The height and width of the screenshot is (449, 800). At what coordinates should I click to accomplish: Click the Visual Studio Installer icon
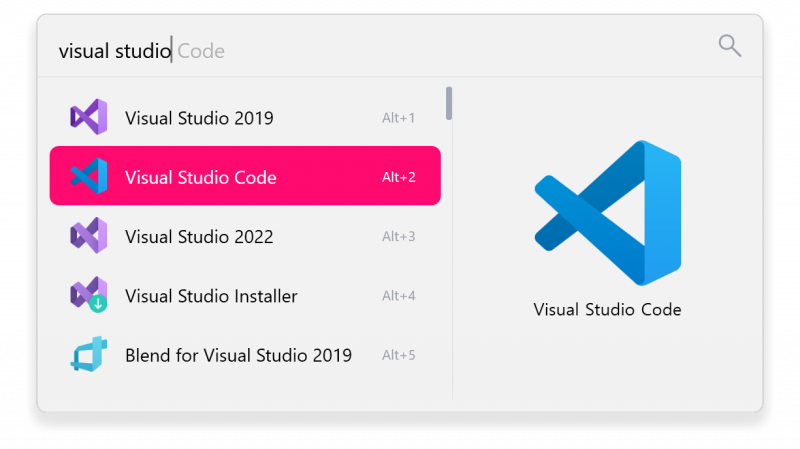(x=88, y=296)
